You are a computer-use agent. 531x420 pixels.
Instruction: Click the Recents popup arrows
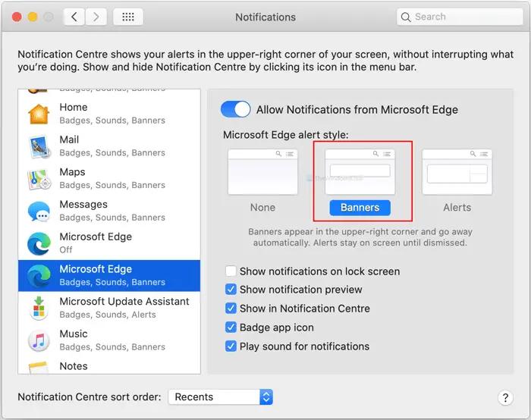[x=266, y=396]
